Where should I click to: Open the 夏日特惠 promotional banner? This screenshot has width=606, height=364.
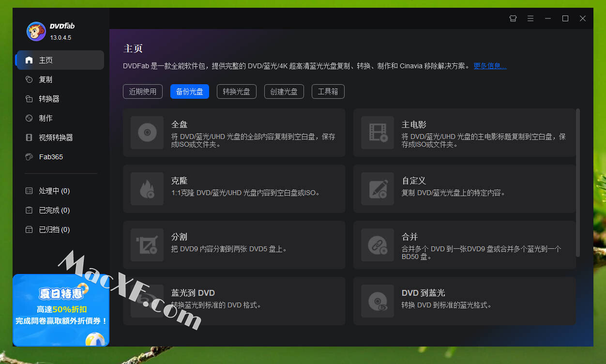pos(61,310)
